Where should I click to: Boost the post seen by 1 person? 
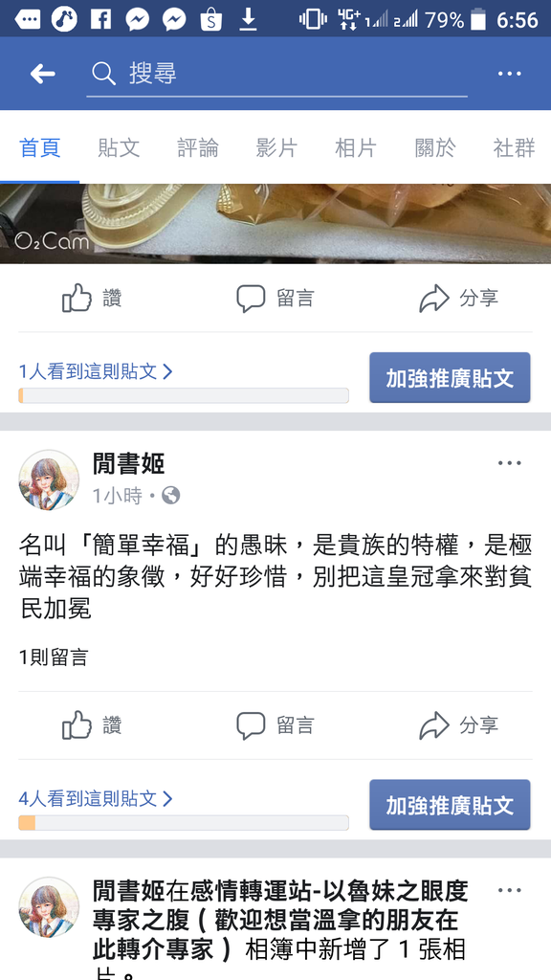point(450,378)
